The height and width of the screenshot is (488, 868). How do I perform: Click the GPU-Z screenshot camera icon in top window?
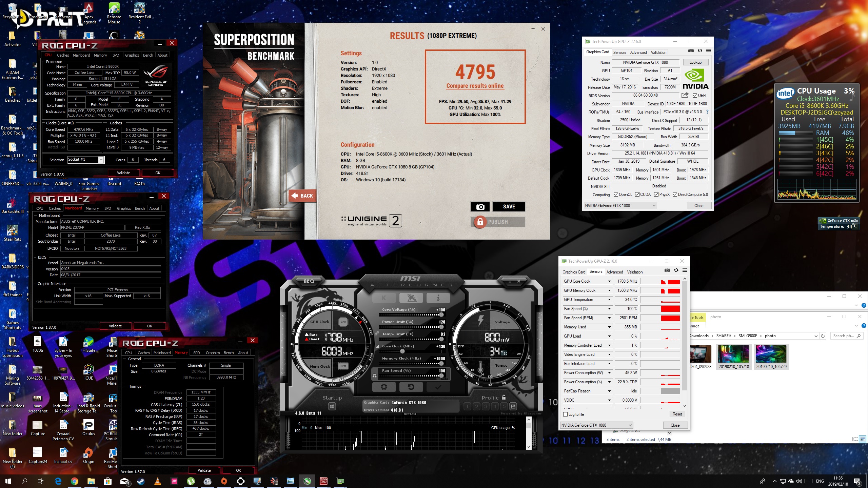pyautogui.click(x=691, y=51)
